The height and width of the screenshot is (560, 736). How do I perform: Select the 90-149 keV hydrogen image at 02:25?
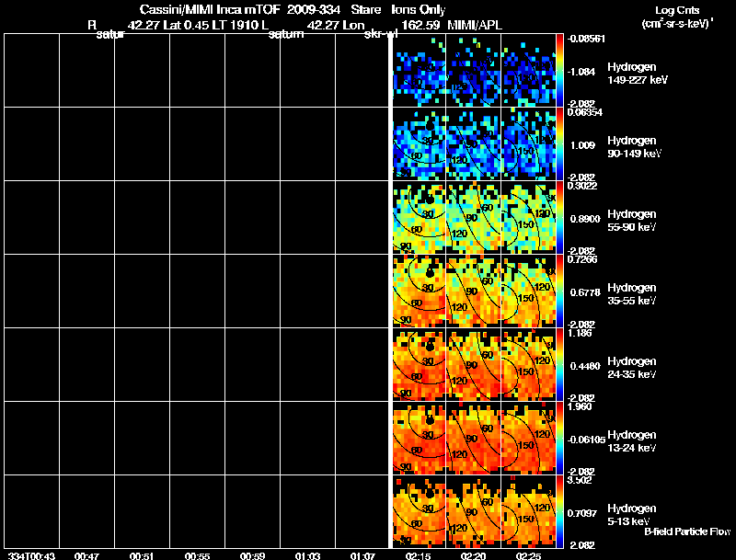pyautogui.click(x=528, y=144)
